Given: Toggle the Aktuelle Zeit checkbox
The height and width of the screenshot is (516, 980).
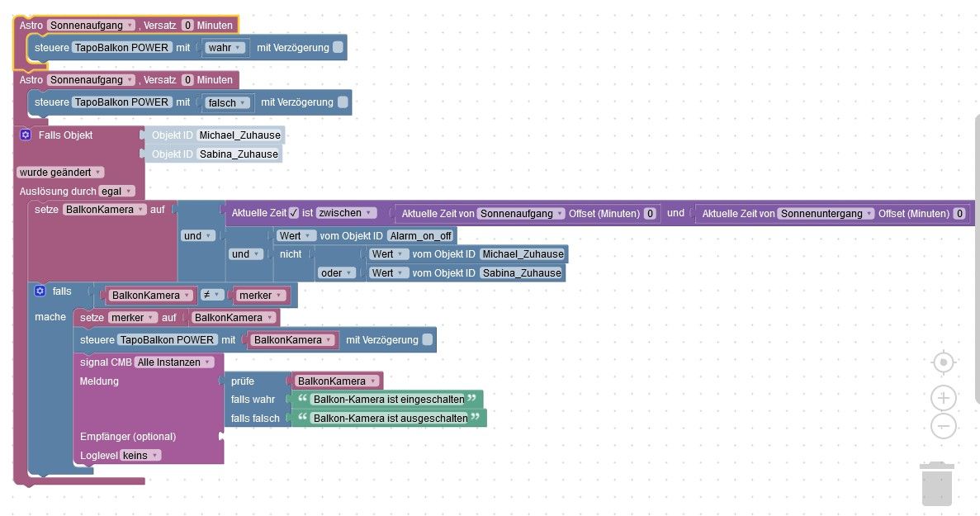Looking at the screenshot, I should click(x=294, y=213).
